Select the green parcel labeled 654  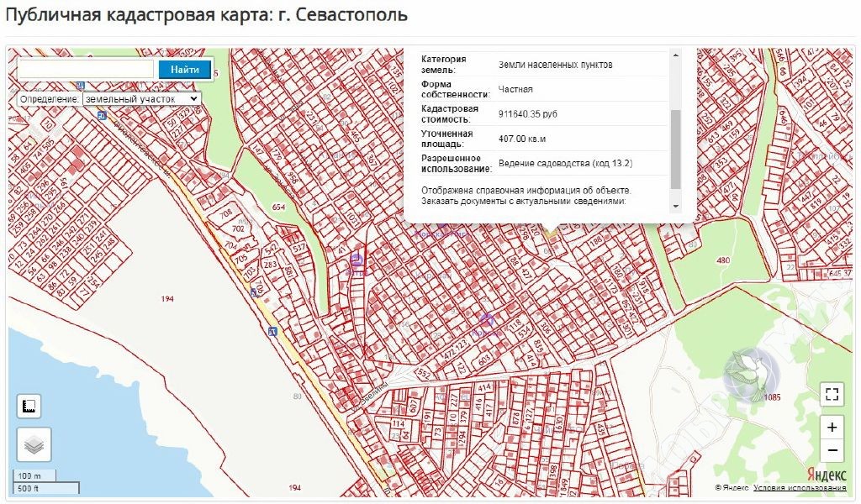(279, 207)
